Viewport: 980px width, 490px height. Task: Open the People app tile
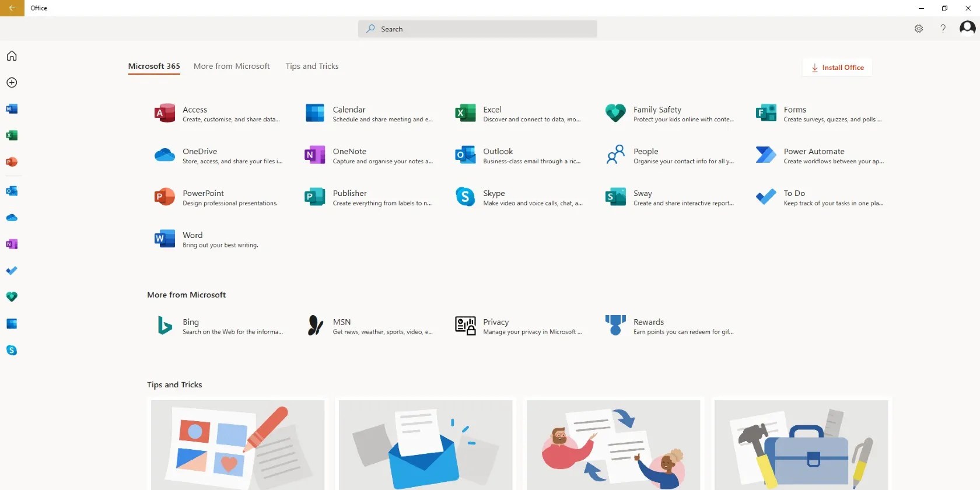[x=669, y=155]
